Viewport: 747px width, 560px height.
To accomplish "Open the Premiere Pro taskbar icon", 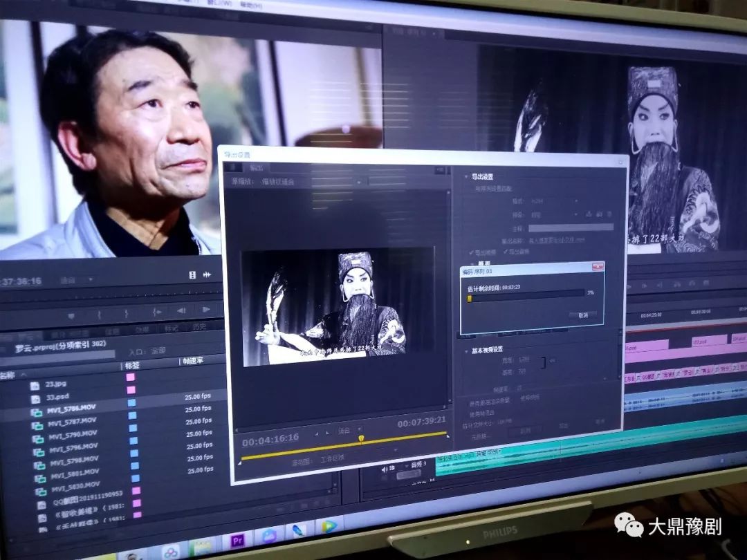I will tap(237, 541).
